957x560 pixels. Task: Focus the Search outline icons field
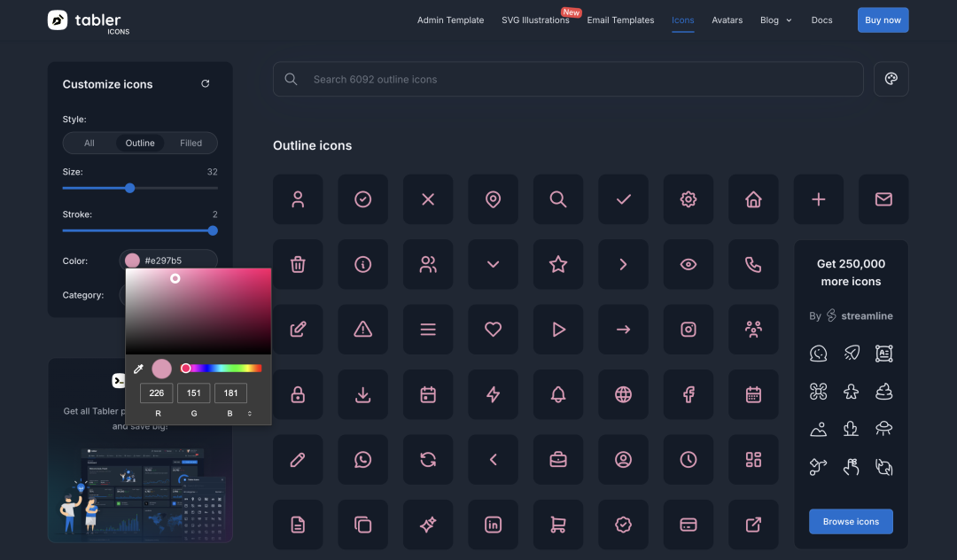[x=568, y=79]
